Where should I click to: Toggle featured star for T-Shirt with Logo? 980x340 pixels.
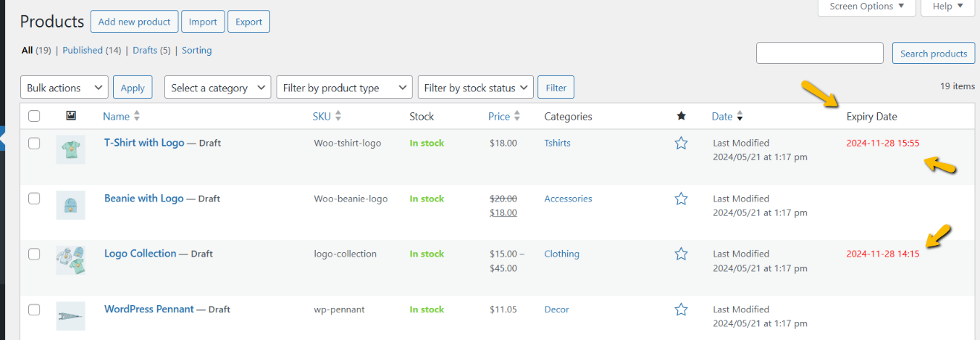click(681, 143)
